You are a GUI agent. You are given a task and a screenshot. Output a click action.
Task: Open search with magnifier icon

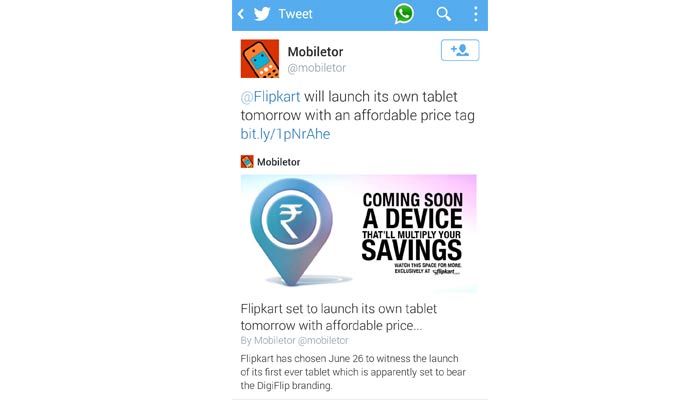(443, 14)
